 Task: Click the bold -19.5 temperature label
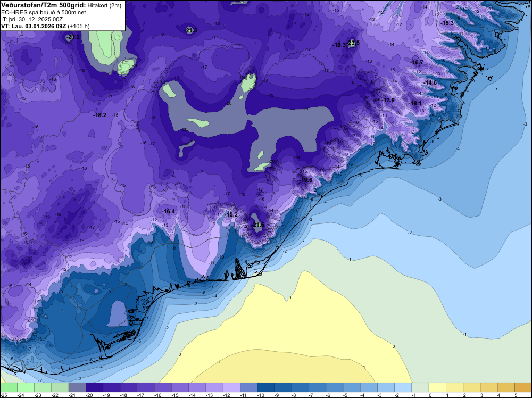click(305, 180)
